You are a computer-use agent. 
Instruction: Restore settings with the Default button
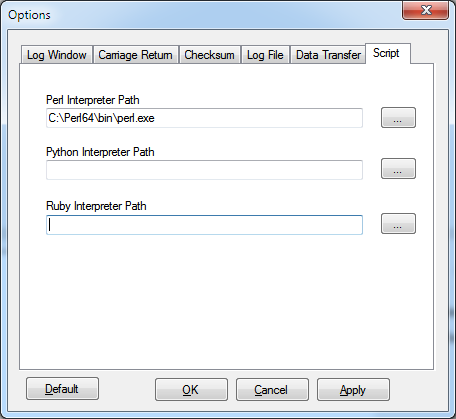(x=62, y=389)
